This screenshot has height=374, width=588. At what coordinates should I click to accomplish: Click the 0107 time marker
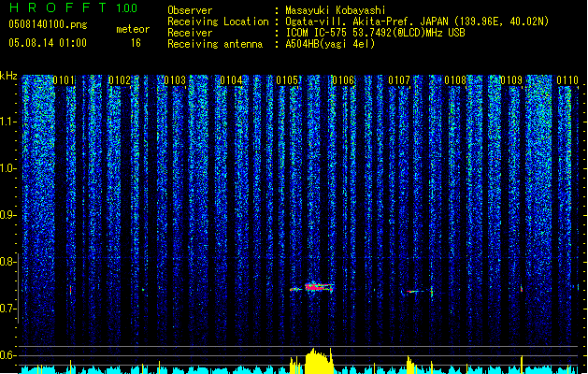[399, 80]
